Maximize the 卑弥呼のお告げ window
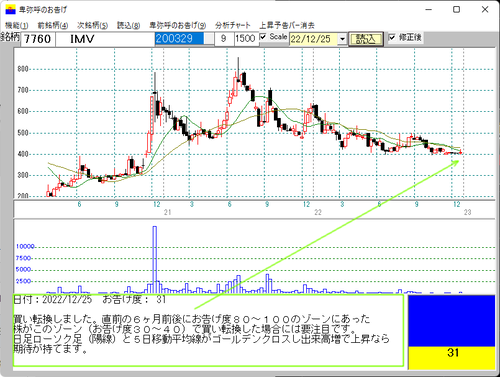Screen dimensions: 500x377 pos(457,9)
